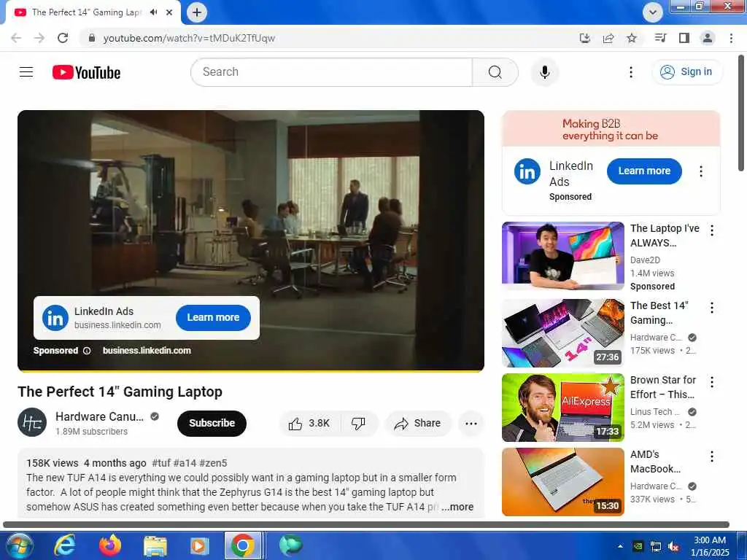Subscribe to Hardware Canucks
747x560 pixels.
click(x=212, y=424)
